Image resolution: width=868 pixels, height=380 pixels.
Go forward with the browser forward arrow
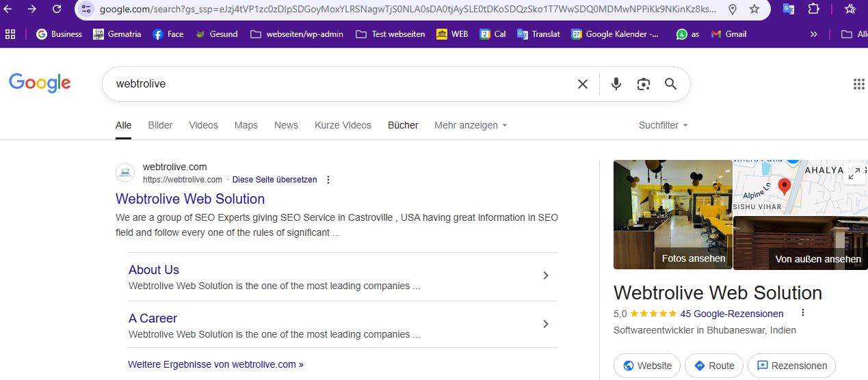[32, 9]
